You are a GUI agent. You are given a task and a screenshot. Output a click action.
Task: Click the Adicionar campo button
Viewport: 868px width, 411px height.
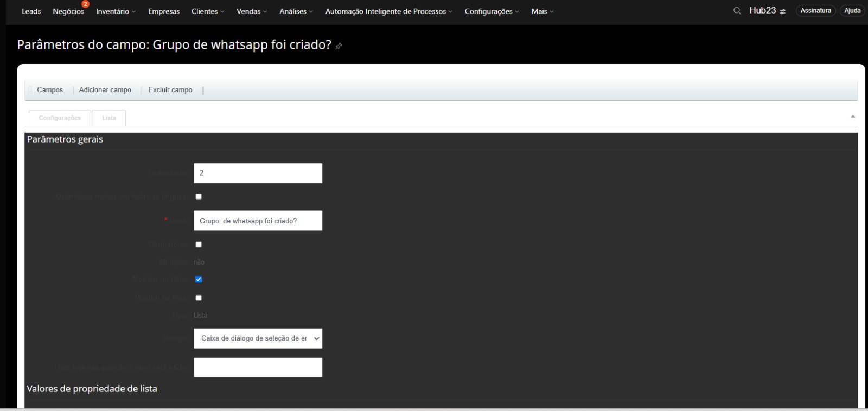(105, 90)
